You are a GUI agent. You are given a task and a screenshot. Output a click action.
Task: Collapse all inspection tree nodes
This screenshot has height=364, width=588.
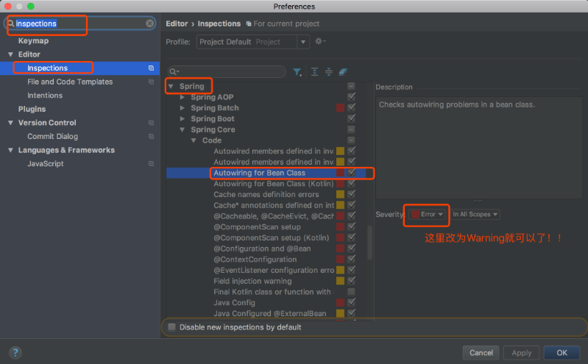[x=329, y=72]
